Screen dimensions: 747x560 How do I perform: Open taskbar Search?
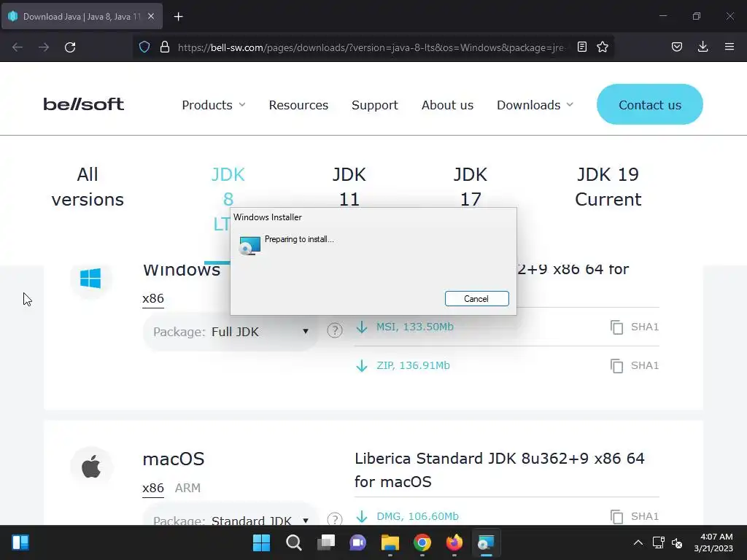(293, 542)
